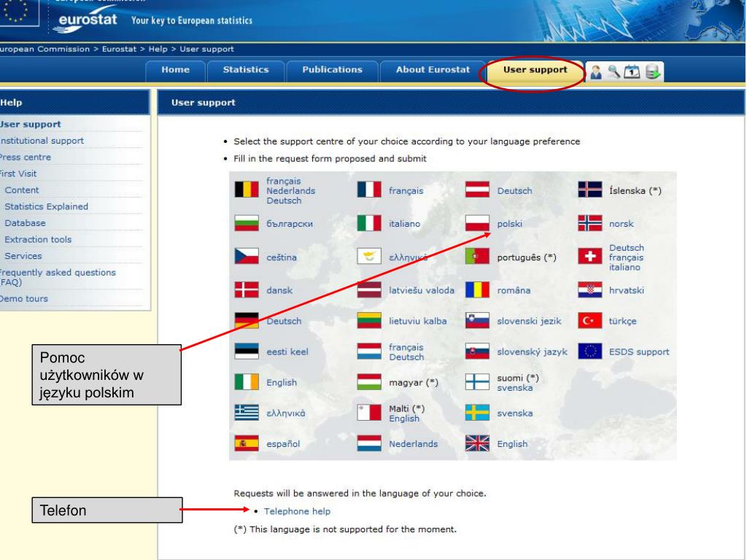Open Statistics Explained sidebar entry
The width and height of the screenshot is (747, 560).
pos(46,206)
